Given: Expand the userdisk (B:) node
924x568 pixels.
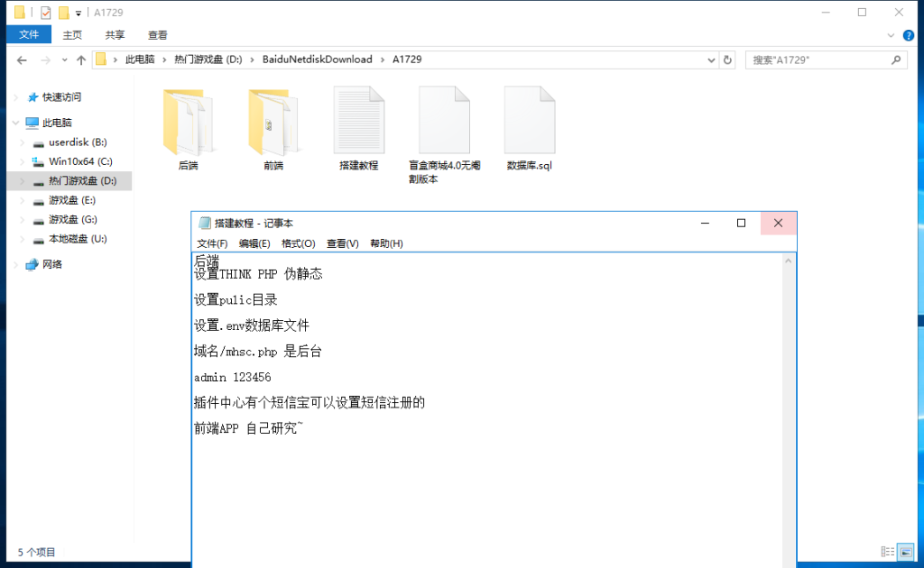Looking at the screenshot, I should pyautogui.click(x=23, y=142).
